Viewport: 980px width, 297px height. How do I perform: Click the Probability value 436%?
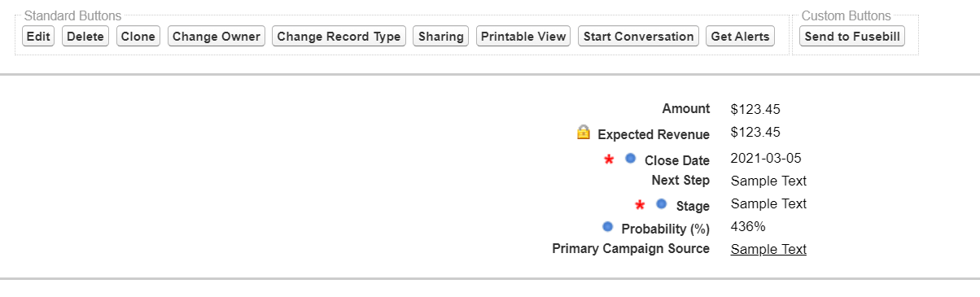click(748, 226)
